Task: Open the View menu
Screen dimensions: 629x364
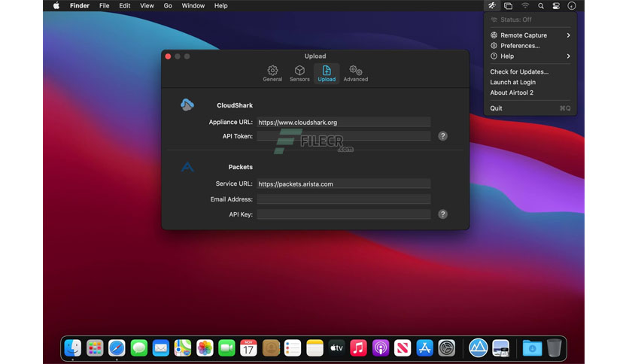Action: (x=147, y=5)
